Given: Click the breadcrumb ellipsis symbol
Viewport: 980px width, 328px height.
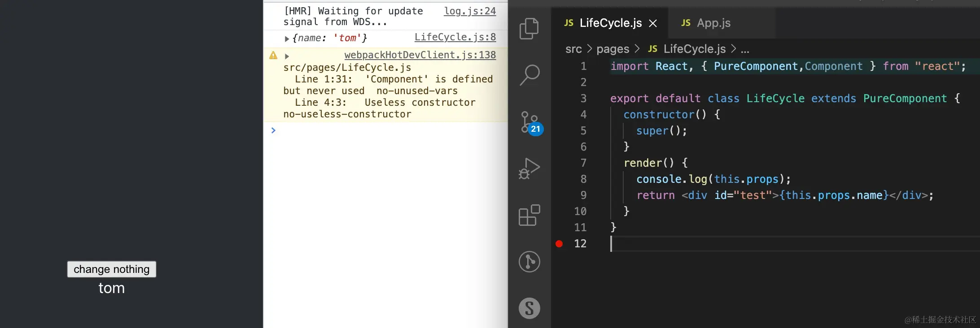Looking at the screenshot, I should tap(745, 50).
